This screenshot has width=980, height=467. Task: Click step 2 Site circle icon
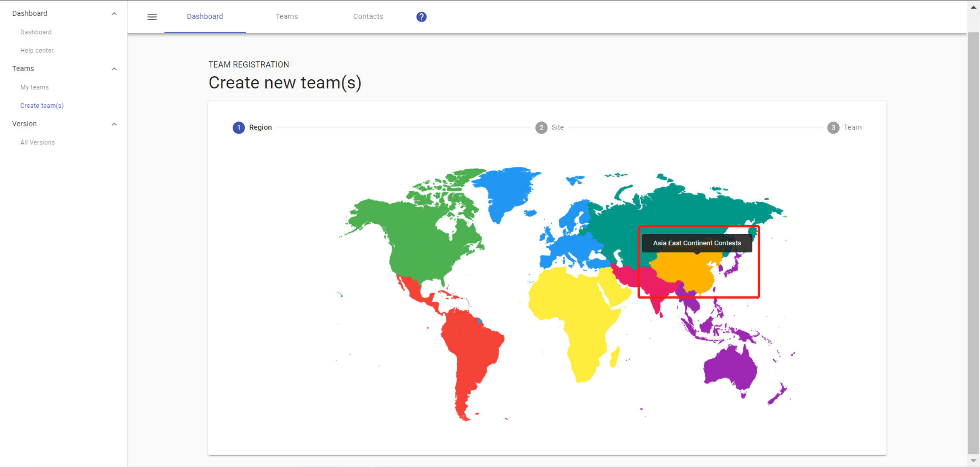[x=541, y=128]
